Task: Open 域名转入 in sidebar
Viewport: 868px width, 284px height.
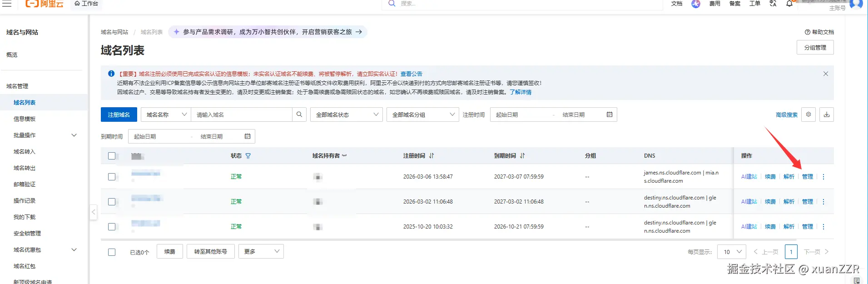Action: [25, 152]
